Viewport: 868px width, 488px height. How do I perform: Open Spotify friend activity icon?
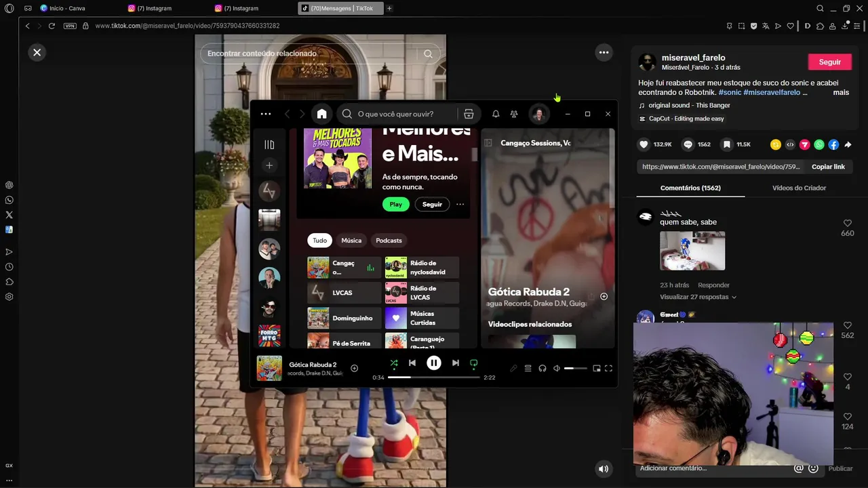pos(514,114)
